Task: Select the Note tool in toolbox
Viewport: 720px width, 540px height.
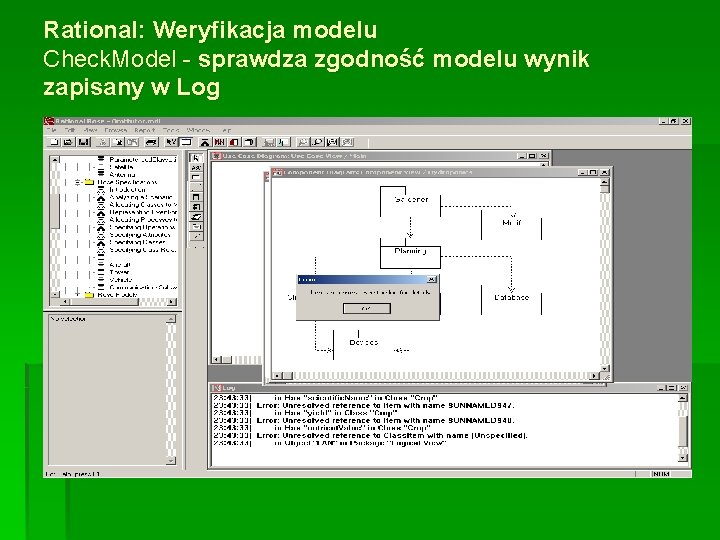Action: click(x=196, y=177)
